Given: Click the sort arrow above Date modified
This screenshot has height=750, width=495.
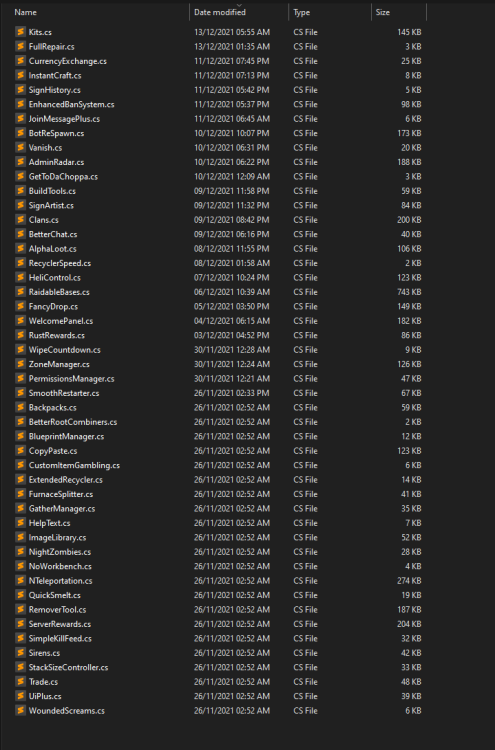Looking at the screenshot, I should 239,5.
